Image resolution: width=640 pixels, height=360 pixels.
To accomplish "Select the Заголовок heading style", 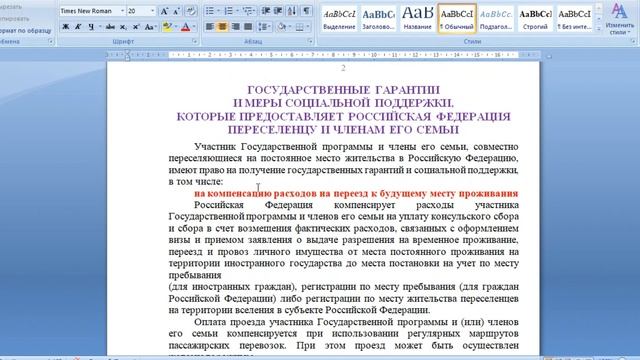I will pyautogui.click(x=378, y=19).
